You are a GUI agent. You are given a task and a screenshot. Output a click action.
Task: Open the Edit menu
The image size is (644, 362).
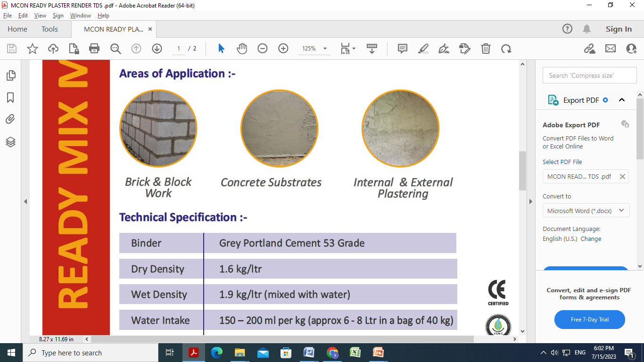tap(23, 16)
